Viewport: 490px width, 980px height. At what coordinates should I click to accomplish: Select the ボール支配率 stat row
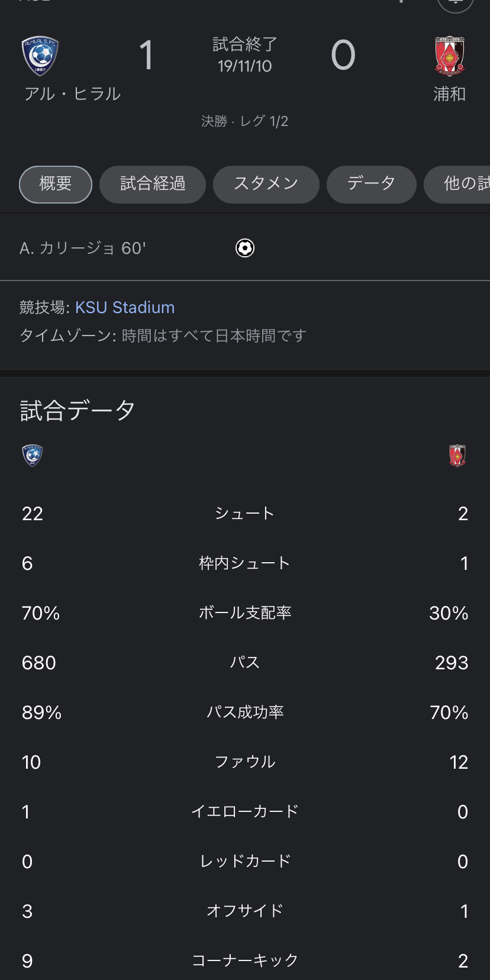click(x=245, y=613)
